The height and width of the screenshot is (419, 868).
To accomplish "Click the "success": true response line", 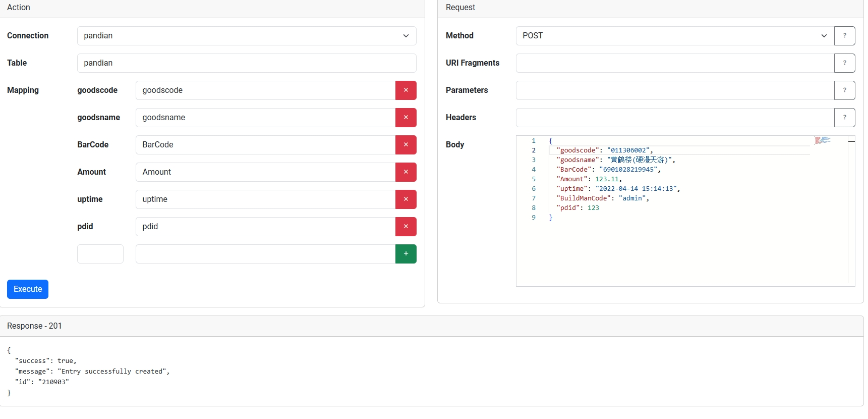I will (46, 361).
